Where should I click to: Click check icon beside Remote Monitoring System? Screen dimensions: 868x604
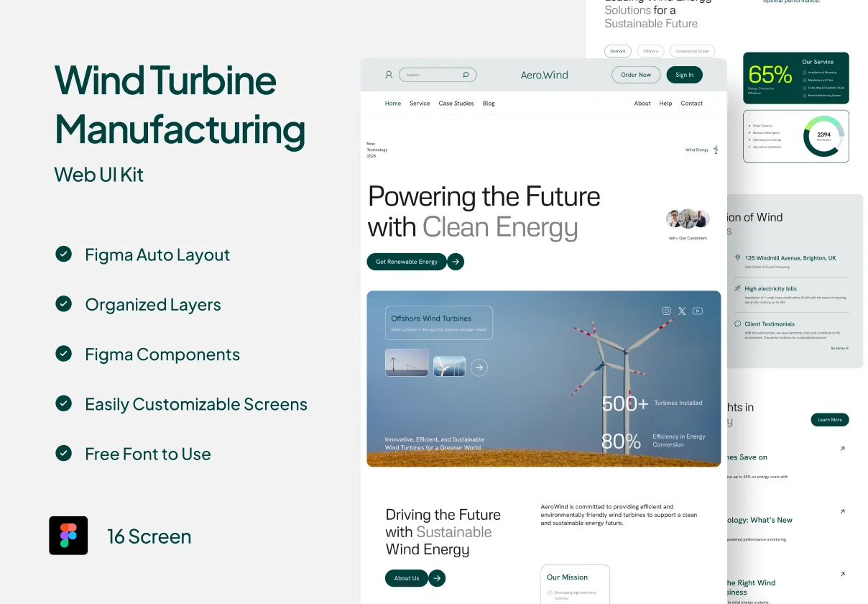(x=804, y=95)
